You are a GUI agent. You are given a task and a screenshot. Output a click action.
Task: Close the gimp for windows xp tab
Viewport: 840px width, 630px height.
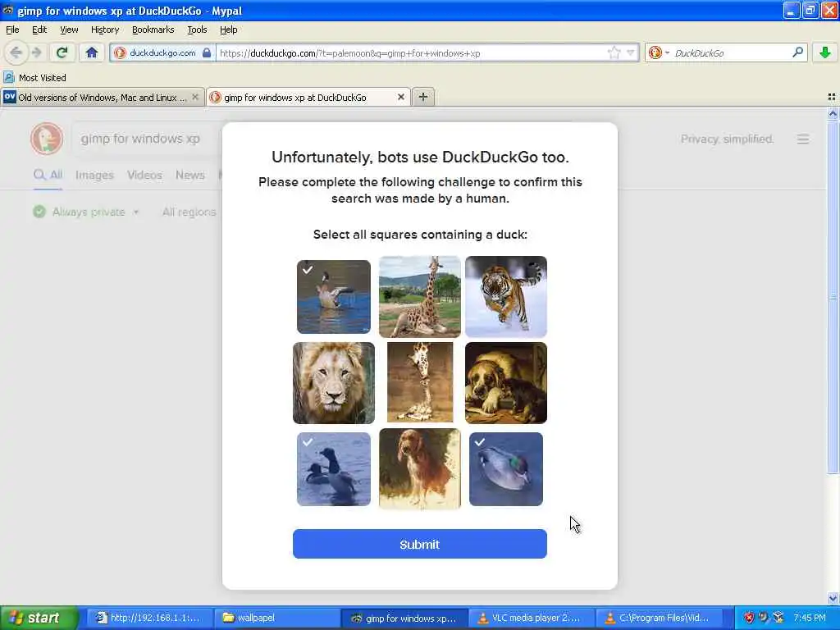click(x=400, y=97)
